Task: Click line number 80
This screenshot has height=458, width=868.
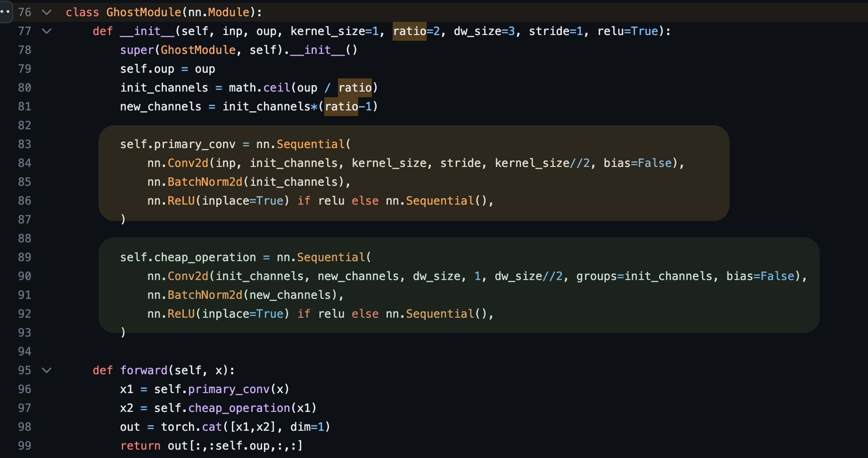Action: coord(24,88)
